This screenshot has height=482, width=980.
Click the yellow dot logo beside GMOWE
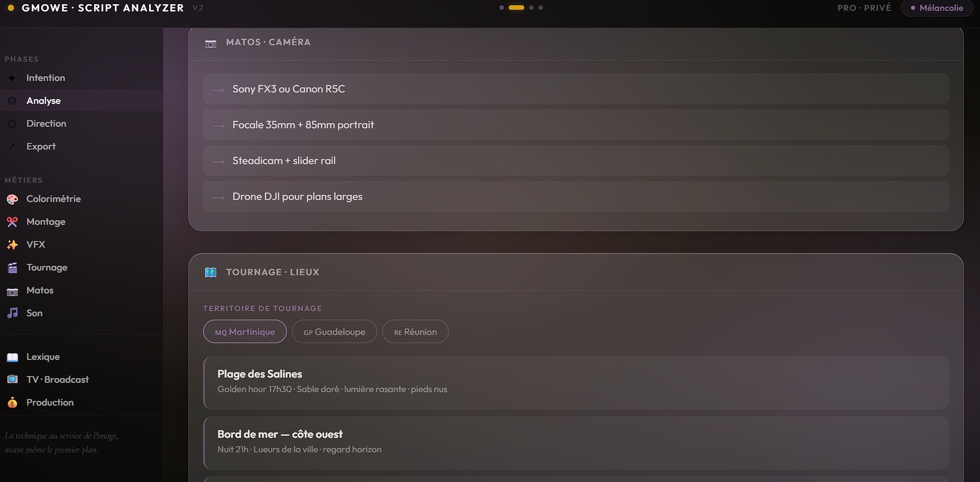[x=11, y=8]
